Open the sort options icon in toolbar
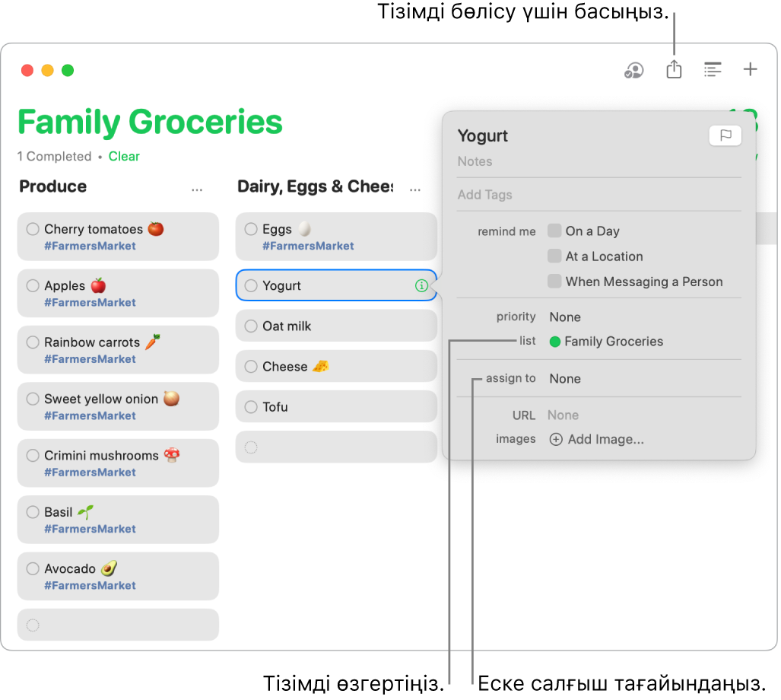 713,69
